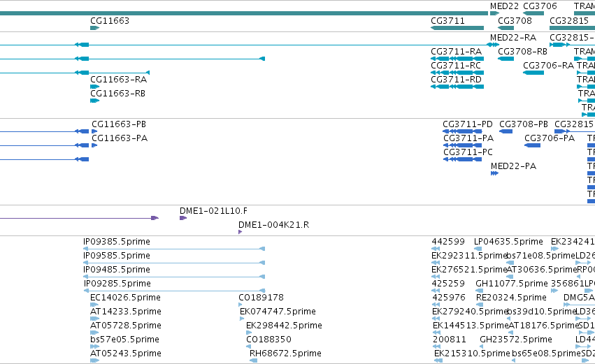Viewport: 595px width, 364px height.
Task: Click the CG11663-PB protein label
Action: tap(119, 124)
